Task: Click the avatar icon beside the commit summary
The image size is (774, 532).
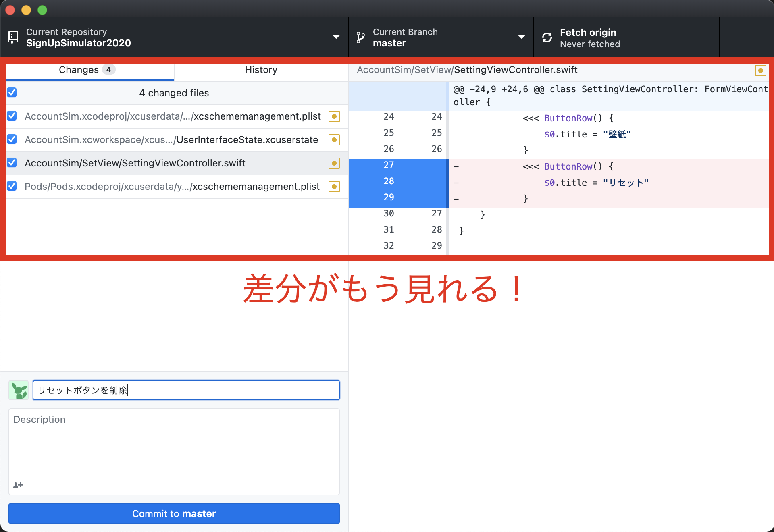Action: pyautogui.click(x=19, y=390)
